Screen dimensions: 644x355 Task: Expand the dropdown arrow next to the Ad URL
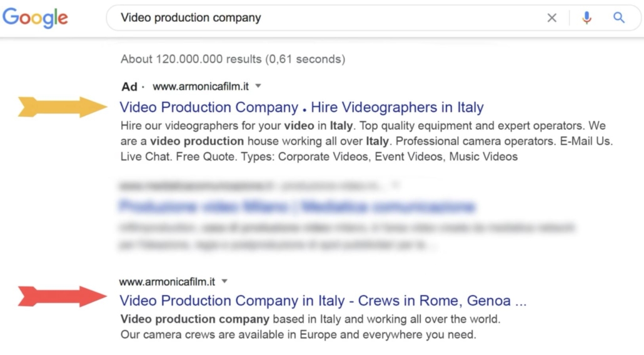pos(258,86)
